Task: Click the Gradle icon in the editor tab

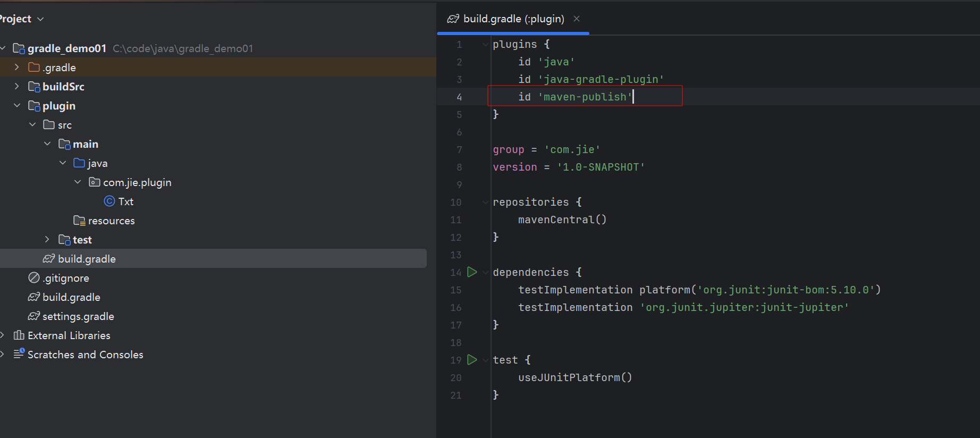Action: tap(453, 19)
